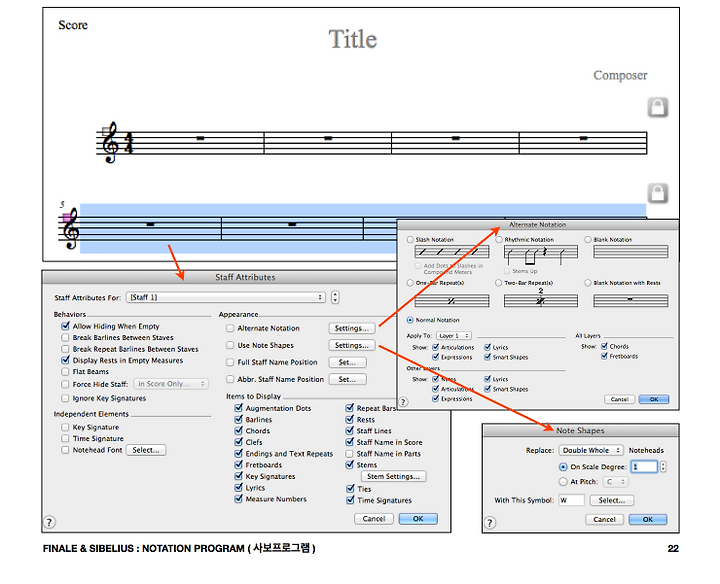The image size is (720, 584).
Task: Check independent Time Signature option
Action: tap(65, 438)
